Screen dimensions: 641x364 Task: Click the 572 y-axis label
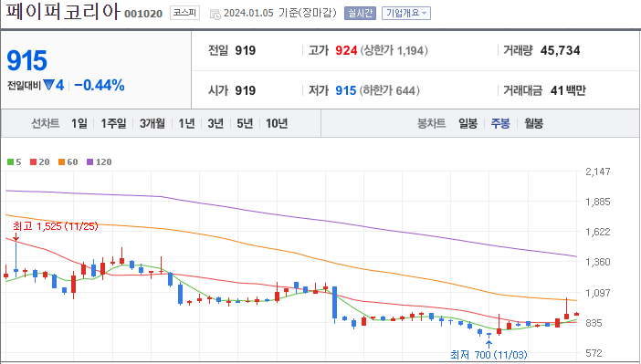(x=594, y=353)
